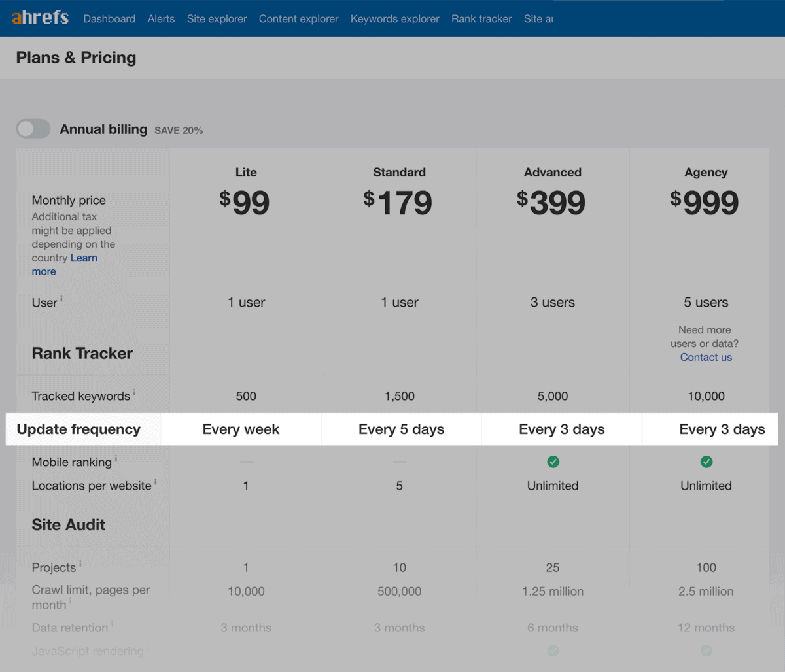Click the Plans & Pricing heading
Image resolution: width=785 pixels, height=672 pixels.
pos(76,58)
